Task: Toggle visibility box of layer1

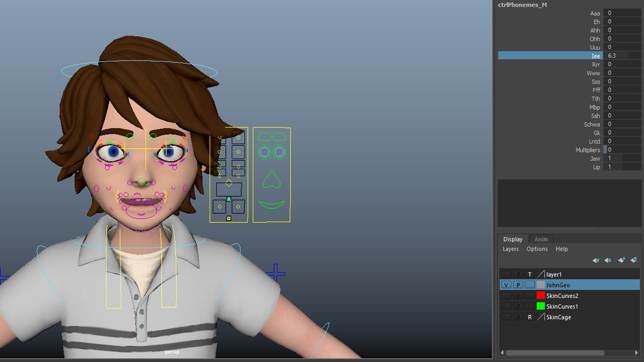Action: 506,274
